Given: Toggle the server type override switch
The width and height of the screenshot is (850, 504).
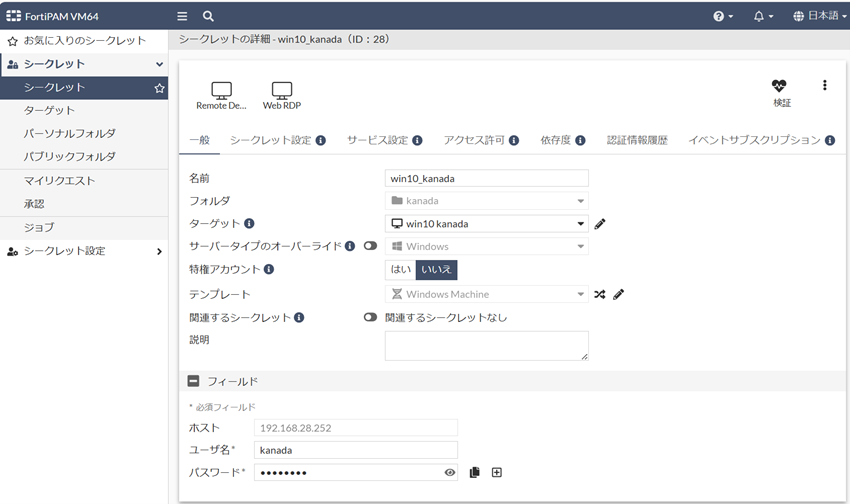Looking at the screenshot, I should [370, 246].
